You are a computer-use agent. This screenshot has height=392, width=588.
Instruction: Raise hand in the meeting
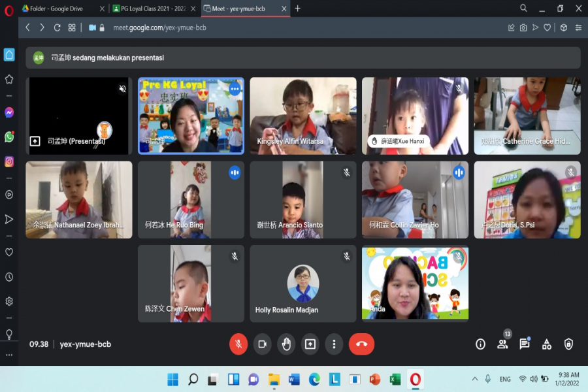286,344
